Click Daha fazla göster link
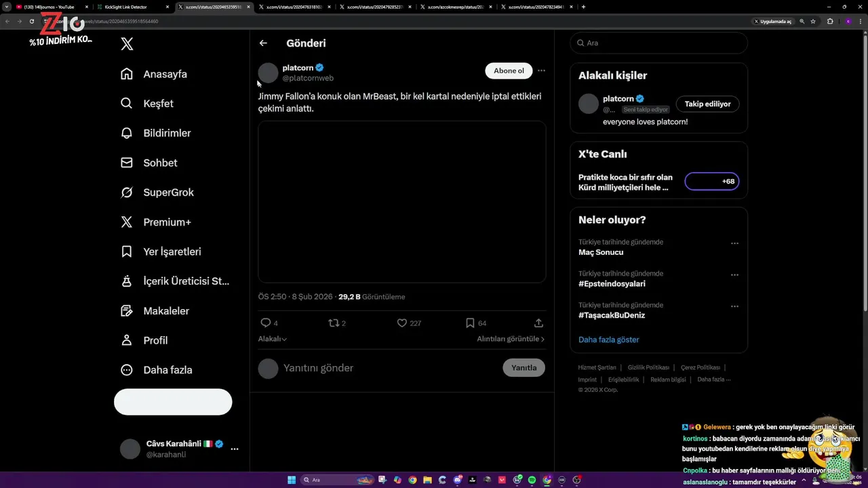868x488 pixels. 608,340
